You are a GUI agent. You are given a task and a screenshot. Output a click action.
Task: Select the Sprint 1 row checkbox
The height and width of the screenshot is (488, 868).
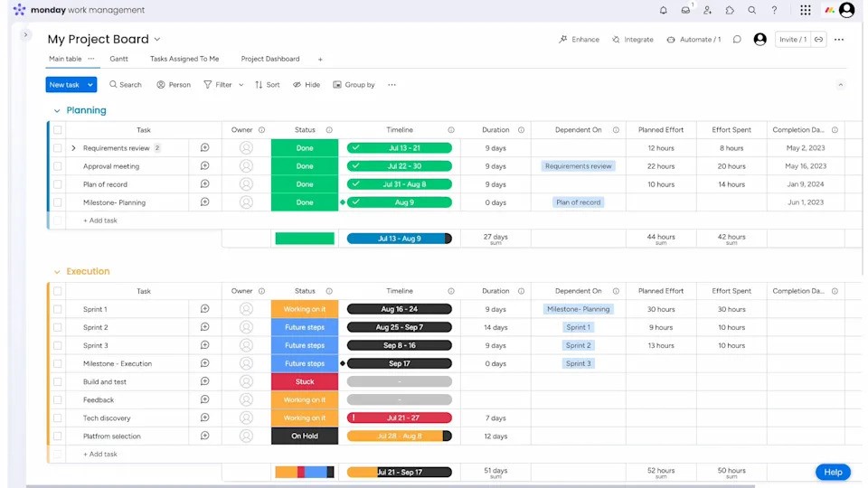point(57,309)
